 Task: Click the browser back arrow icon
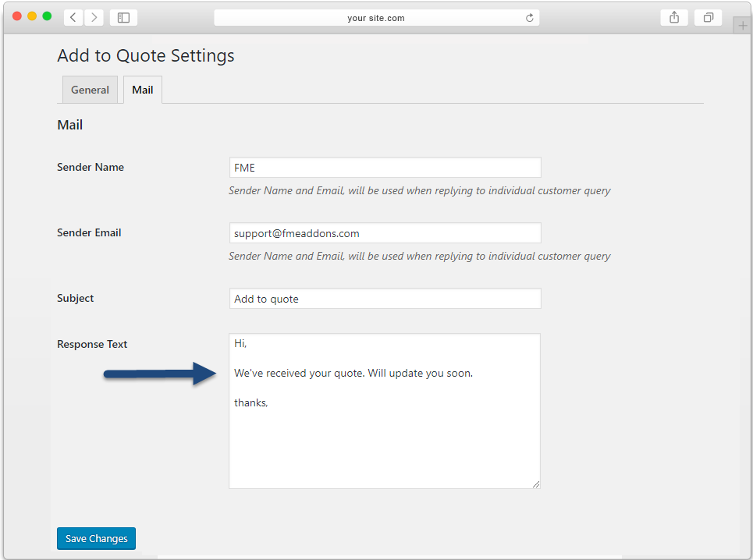(x=73, y=18)
